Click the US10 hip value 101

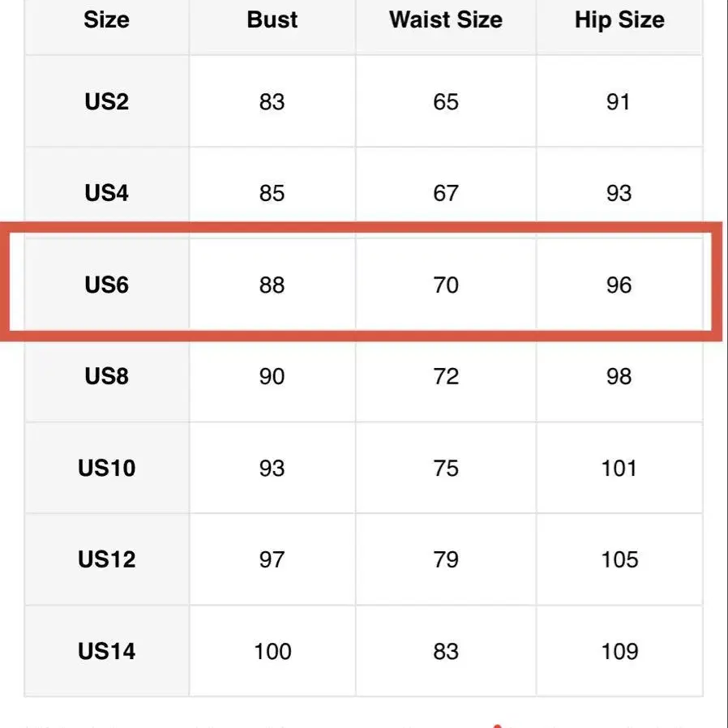pyautogui.click(x=619, y=469)
